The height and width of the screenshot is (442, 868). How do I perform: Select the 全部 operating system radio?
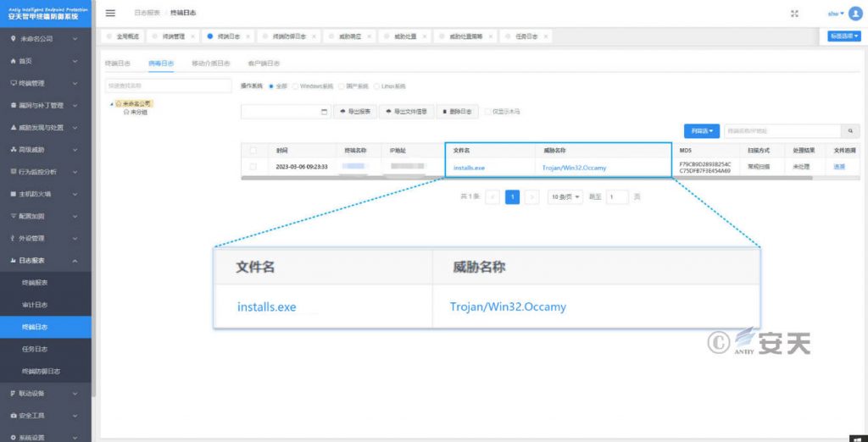click(x=270, y=87)
